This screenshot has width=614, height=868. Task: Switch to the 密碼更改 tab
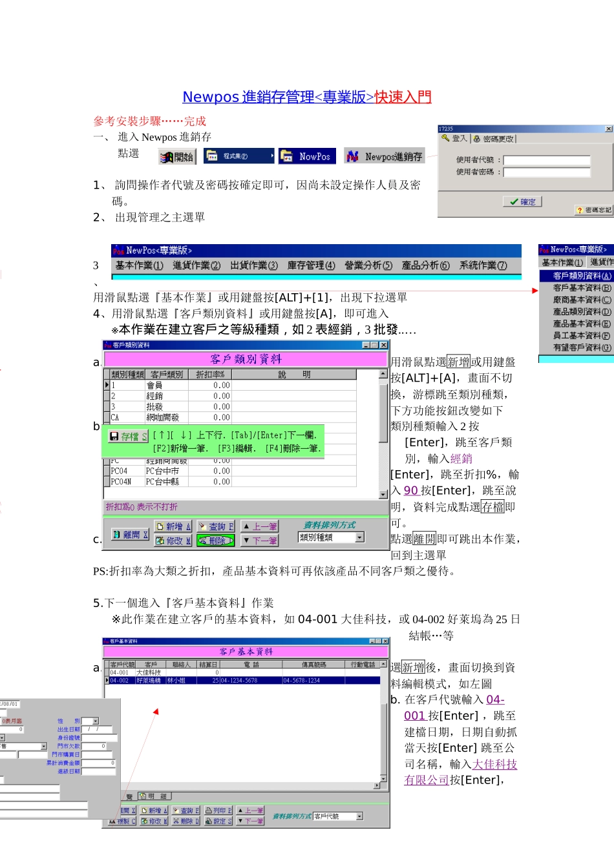494,138
